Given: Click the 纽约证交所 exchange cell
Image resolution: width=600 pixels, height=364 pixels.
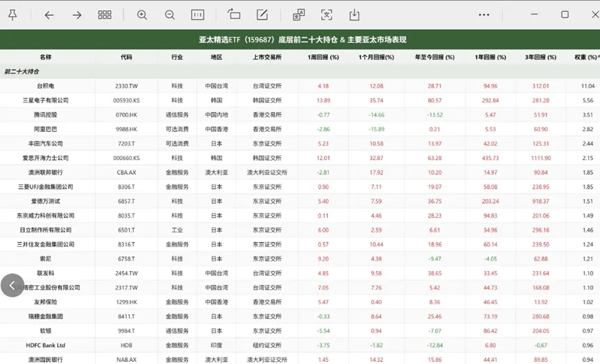Looking at the screenshot, I should tap(267, 345).
